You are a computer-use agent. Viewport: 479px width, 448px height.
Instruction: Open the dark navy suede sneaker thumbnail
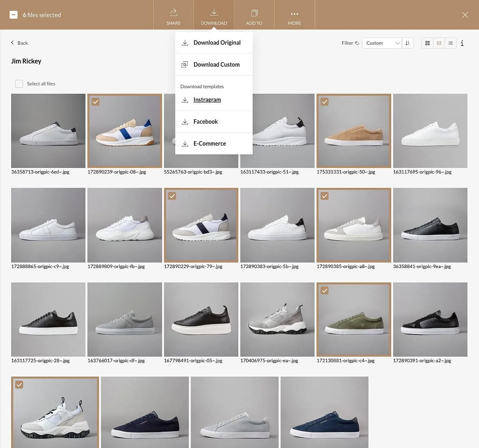[145, 412]
